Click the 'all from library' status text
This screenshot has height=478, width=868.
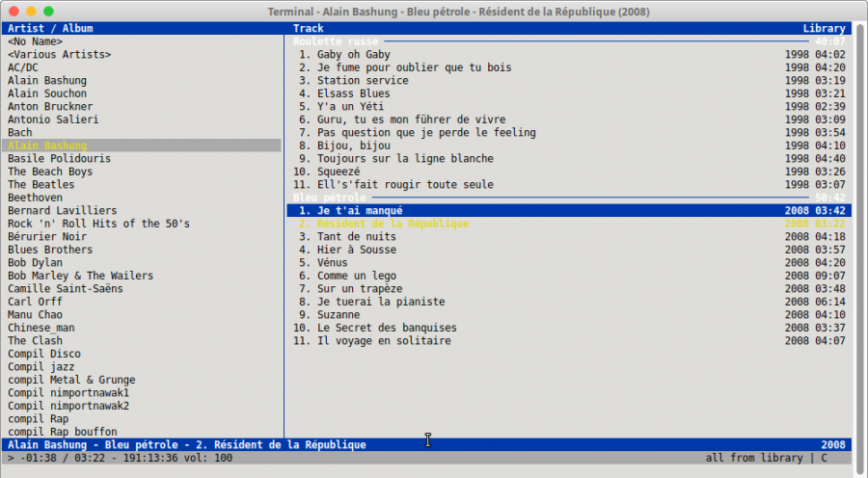pos(754,458)
